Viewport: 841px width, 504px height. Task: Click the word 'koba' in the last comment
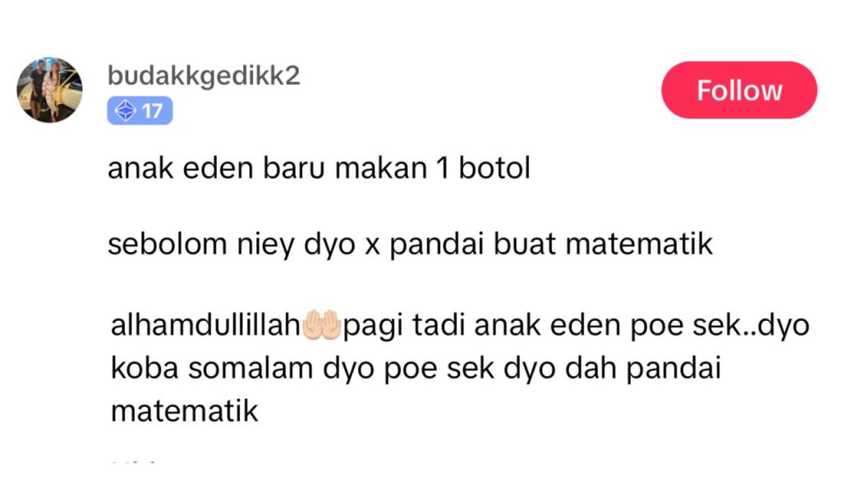coord(145,369)
